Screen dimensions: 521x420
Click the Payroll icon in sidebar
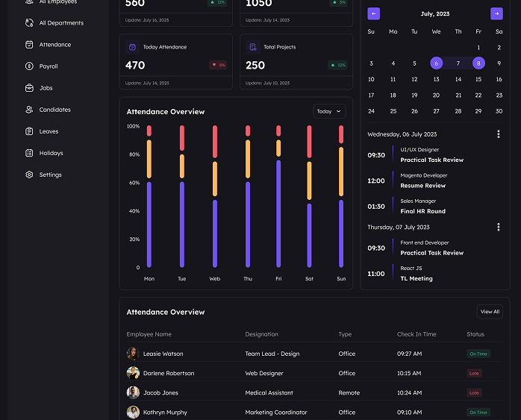click(x=29, y=66)
